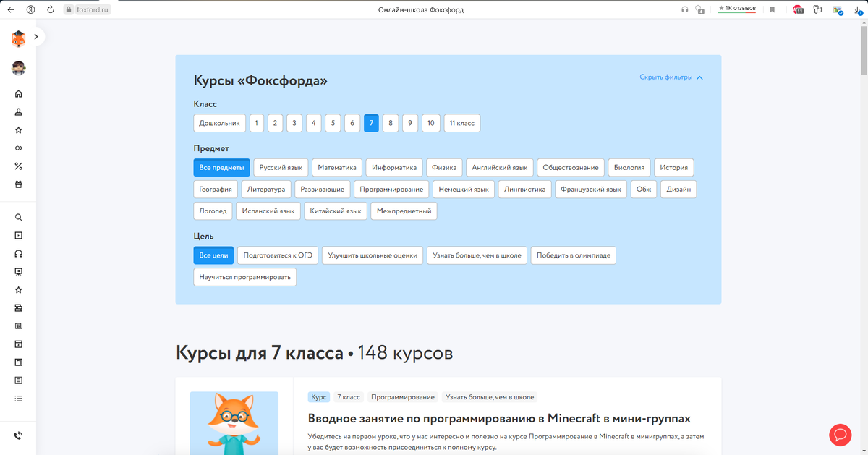The image size is (868, 455).
Task: Click the Yandex browser Y icon
Action: pyautogui.click(x=30, y=9)
